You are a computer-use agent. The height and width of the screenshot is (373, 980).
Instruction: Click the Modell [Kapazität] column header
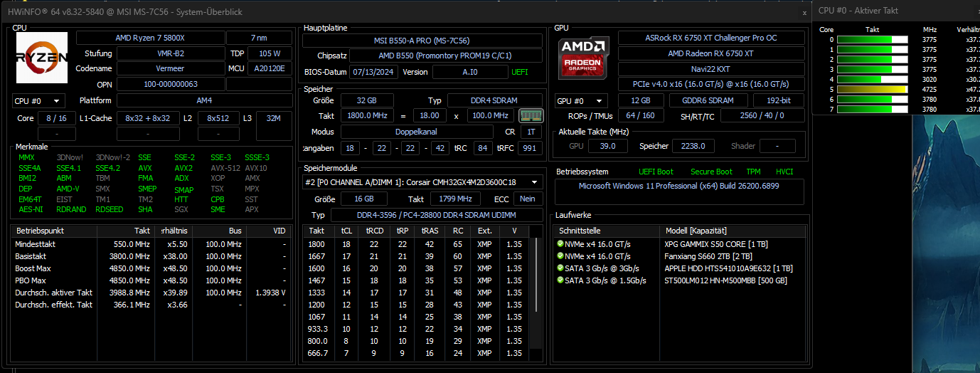coord(733,231)
